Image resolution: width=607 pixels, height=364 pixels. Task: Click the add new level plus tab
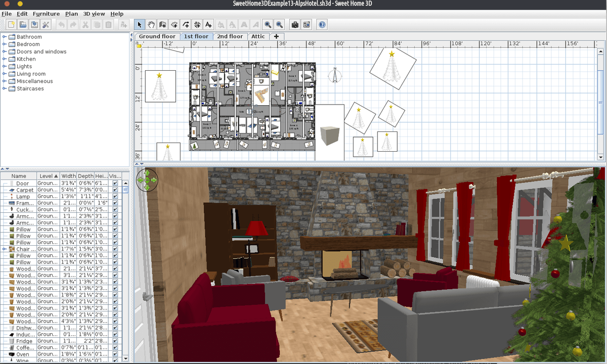276,36
